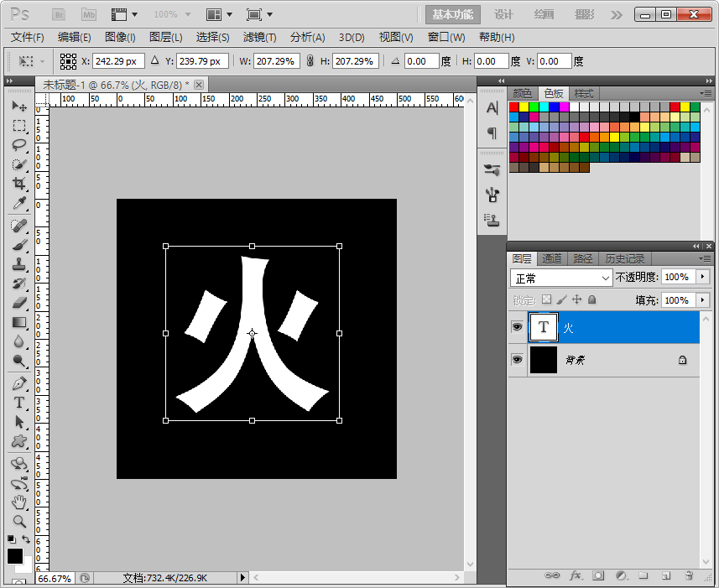This screenshot has height=588, width=719.
Task: Open the blend mode 正常 dropdown
Action: pos(561,278)
